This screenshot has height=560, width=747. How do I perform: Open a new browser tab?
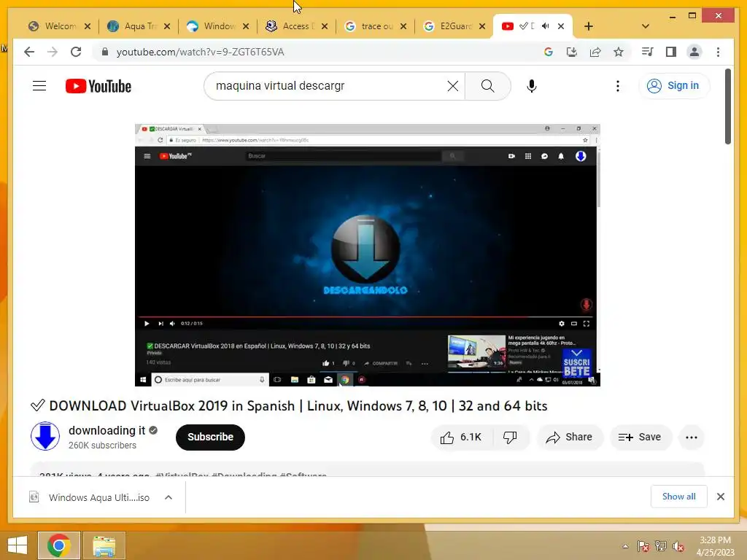pos(589,26)
